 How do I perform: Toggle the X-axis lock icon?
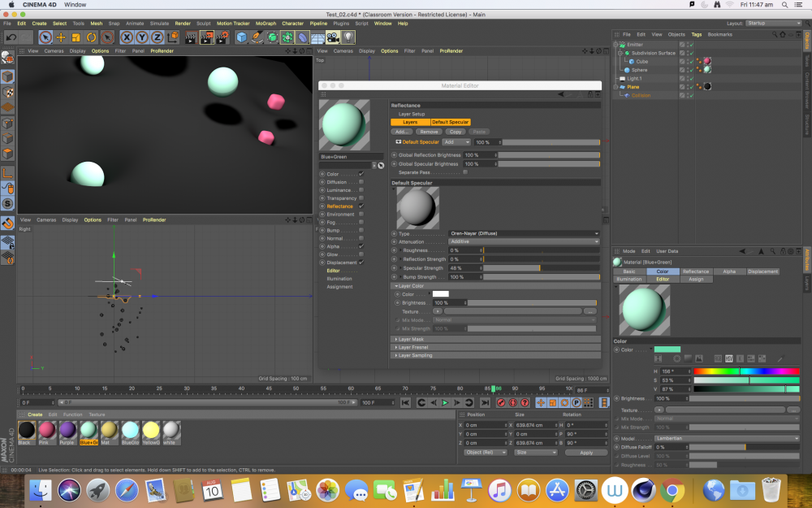(127, 37)
